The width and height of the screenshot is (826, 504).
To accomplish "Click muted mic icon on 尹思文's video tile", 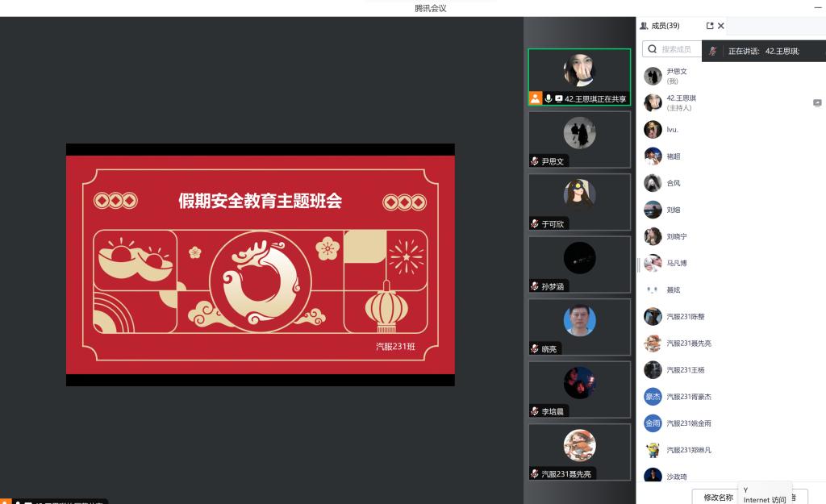I will (x=535, y=161).
